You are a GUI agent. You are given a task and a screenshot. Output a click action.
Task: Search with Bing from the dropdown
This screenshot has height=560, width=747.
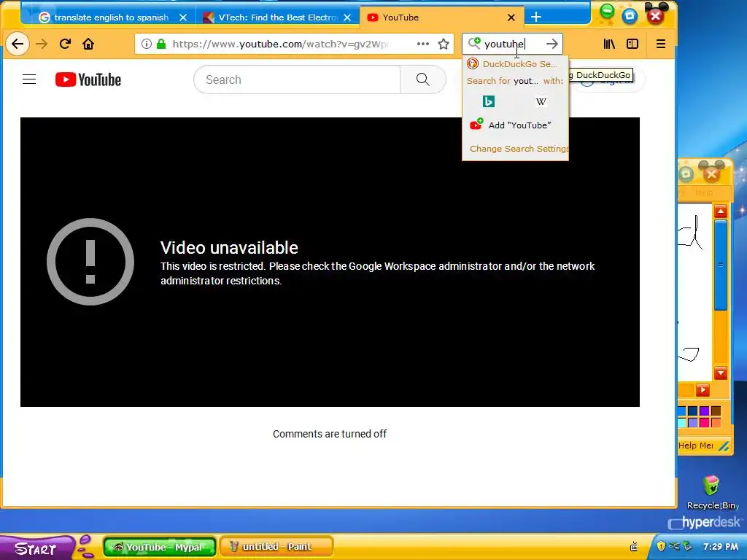tap(489, 101)
